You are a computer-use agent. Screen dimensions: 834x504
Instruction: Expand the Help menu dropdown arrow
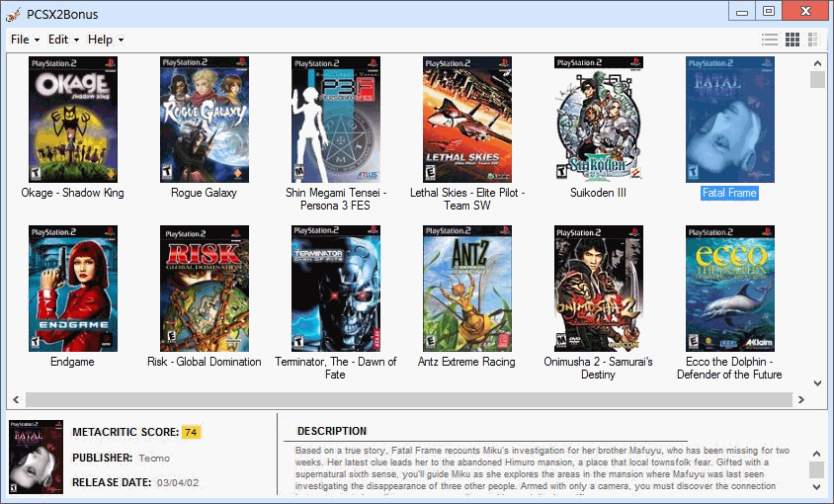click(121, 40)
